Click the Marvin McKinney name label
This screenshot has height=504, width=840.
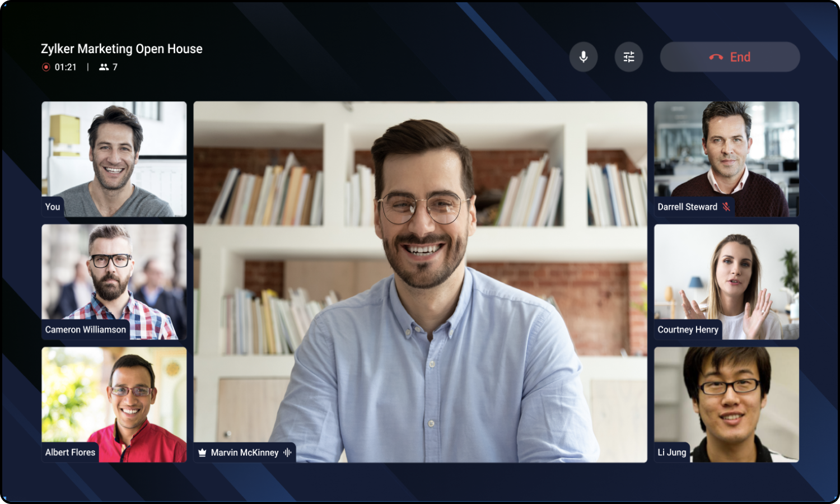click(245, 452)
